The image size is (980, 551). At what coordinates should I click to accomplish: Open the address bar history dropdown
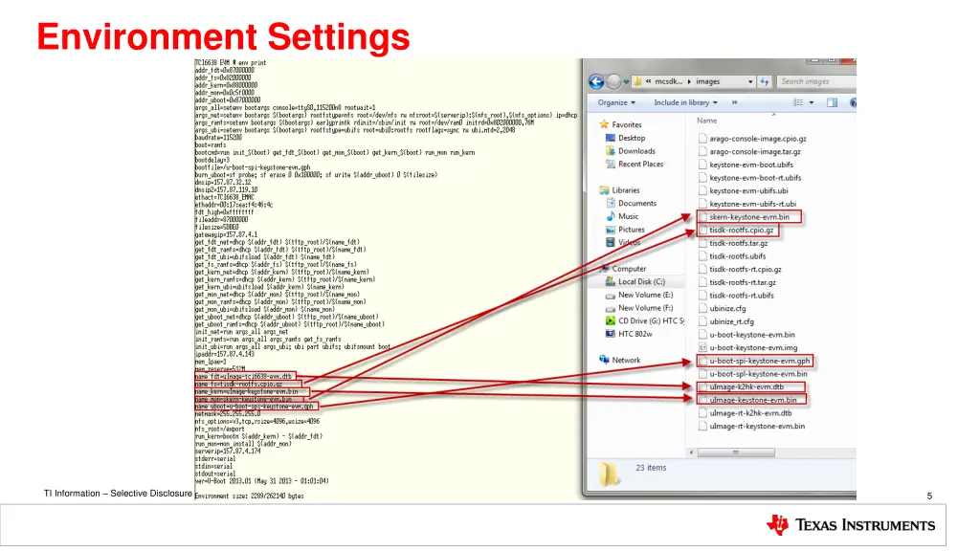(x=750, y=82)
